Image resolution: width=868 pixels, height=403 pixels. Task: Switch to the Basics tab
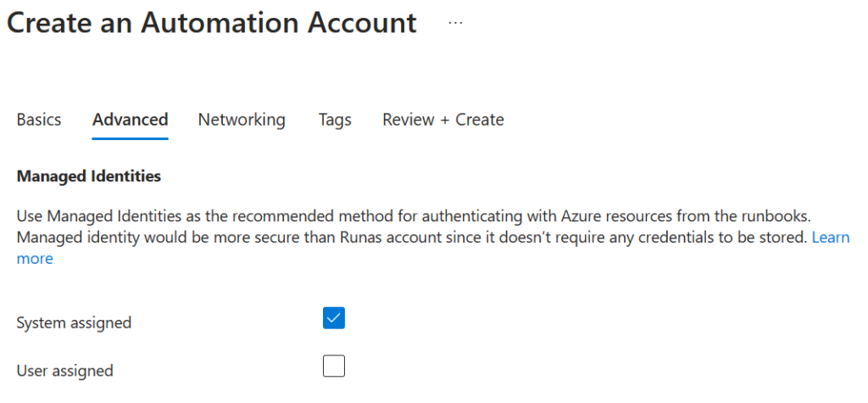pos(39,120)
